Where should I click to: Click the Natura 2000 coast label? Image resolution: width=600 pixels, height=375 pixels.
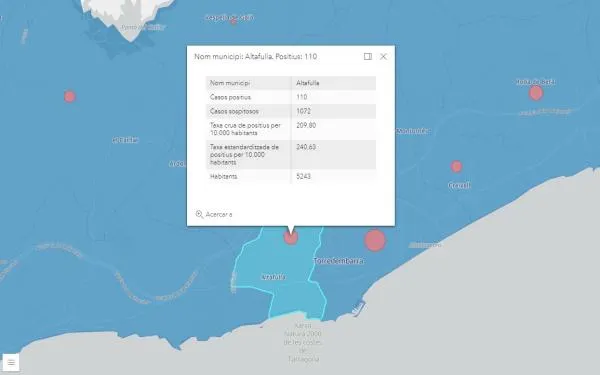[303, 342]
